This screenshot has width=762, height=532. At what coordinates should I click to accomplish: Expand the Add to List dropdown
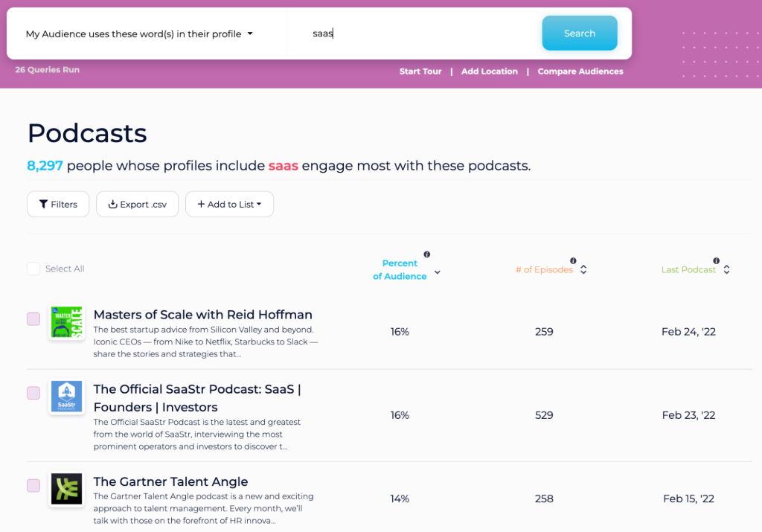[x=229, y=205]
